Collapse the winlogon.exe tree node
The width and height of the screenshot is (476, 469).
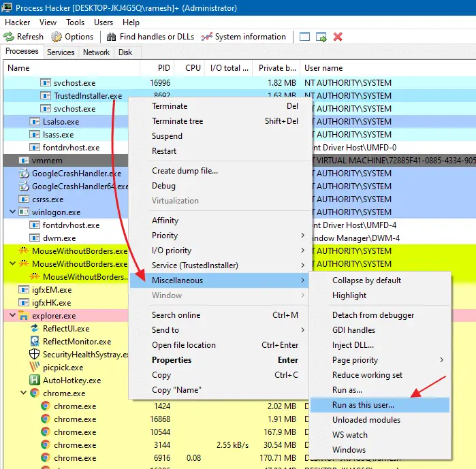12,212
